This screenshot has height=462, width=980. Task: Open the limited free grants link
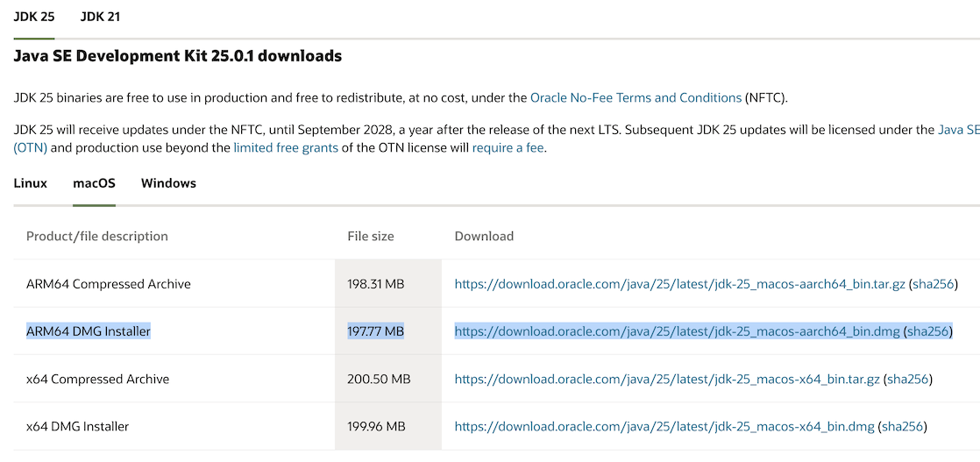coord(286,148)
